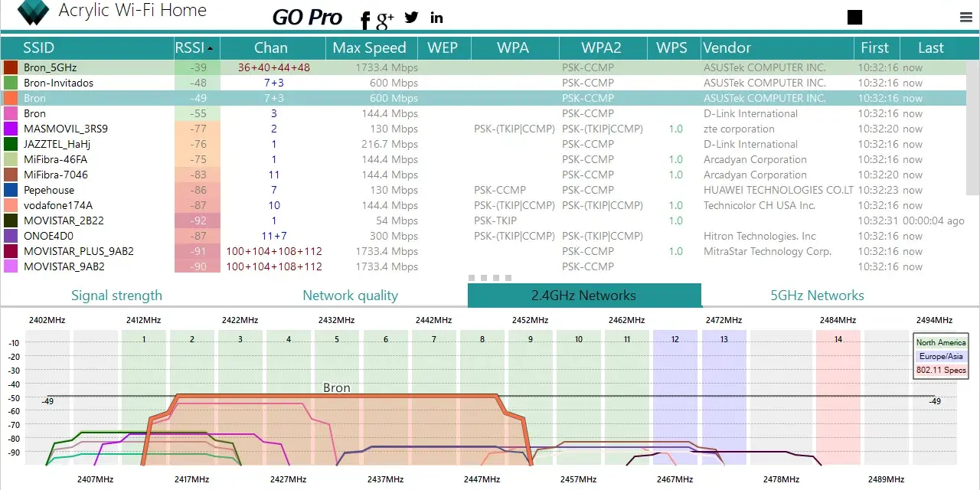The height and width of the screenshot is (490, 980).
Task: Click MASMOVIL_3RS9 purple color swatch
Action: (11, 129)
